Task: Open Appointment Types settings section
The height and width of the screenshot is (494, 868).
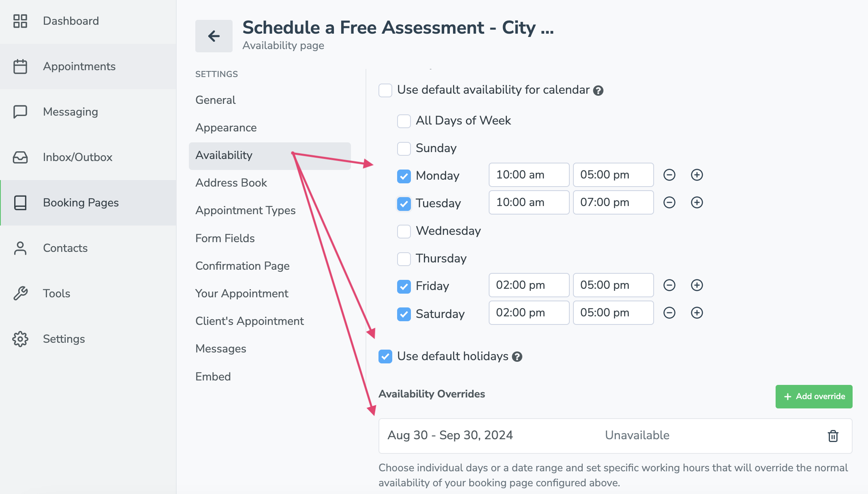Action: 246,210
